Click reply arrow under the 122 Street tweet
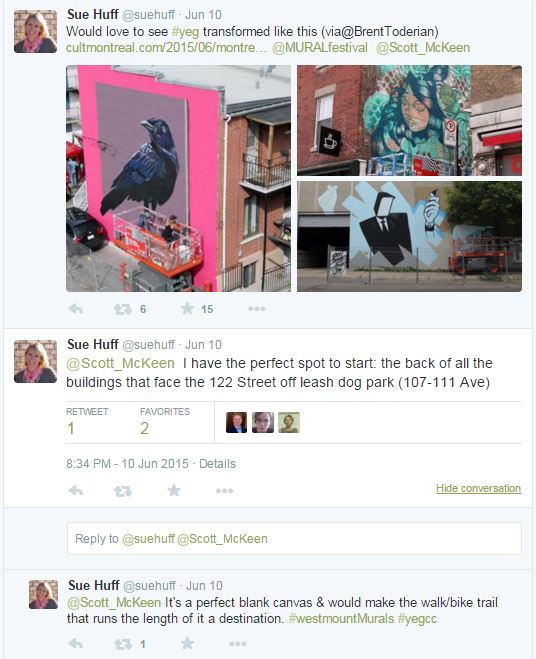 [76, 490]
